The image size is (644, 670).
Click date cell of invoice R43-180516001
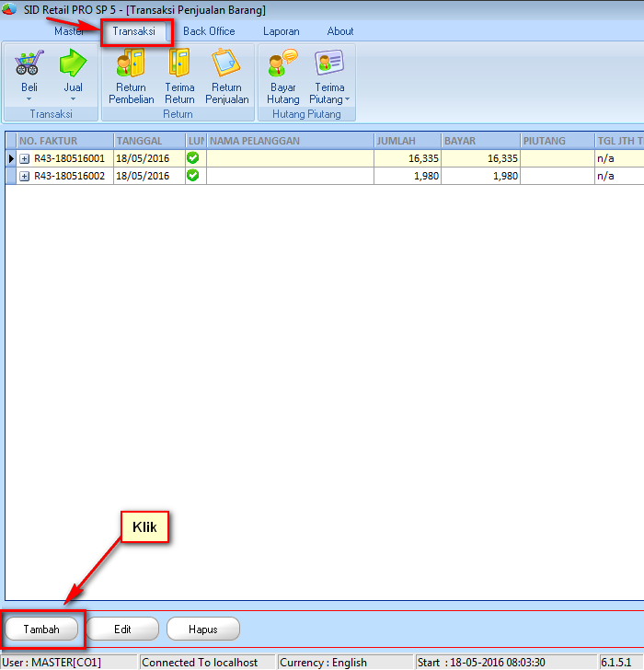tap(149, 158)
